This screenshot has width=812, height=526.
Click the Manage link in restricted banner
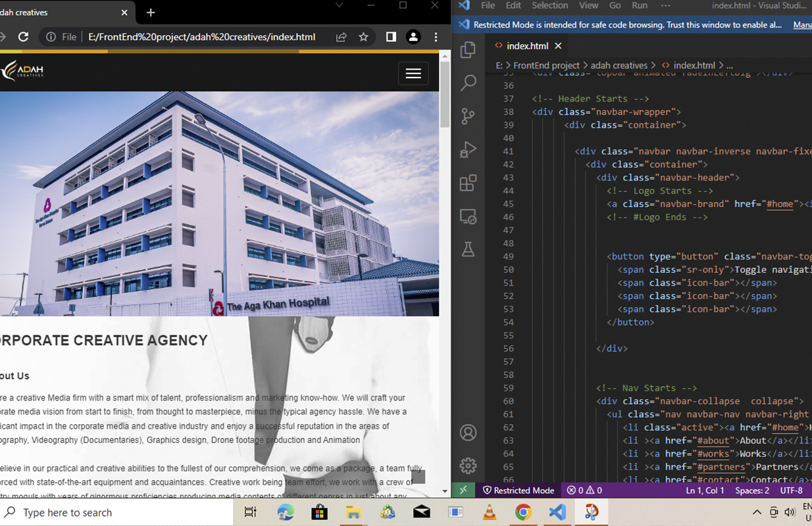pyautogui.click(x=802, y=24)
